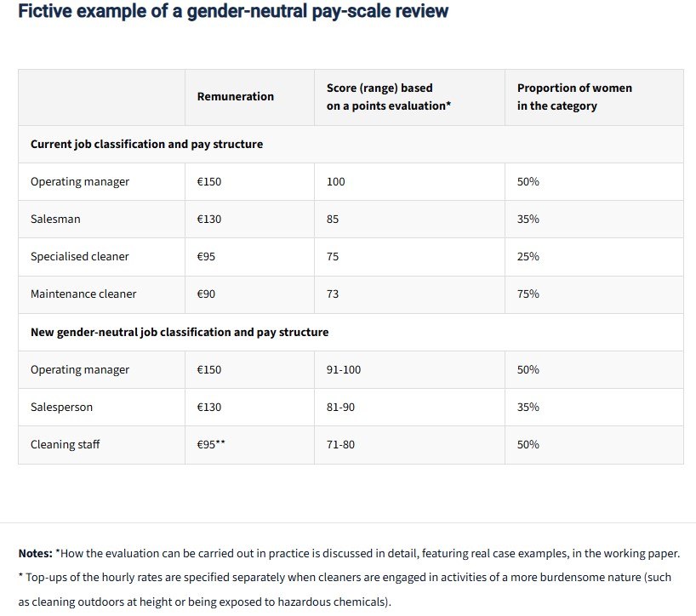696x616 pixels.
Task: Select the 91-100 score range cell
Action: pos(344,369)
